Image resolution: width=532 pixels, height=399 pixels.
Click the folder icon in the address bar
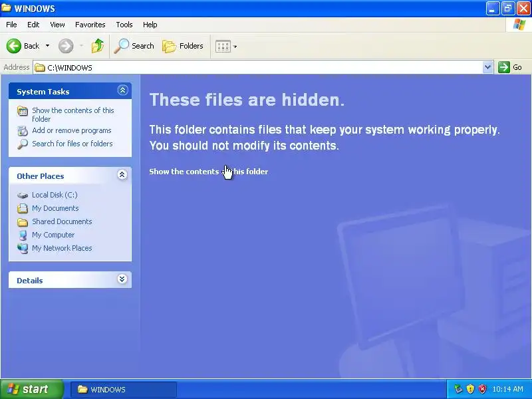40,68
